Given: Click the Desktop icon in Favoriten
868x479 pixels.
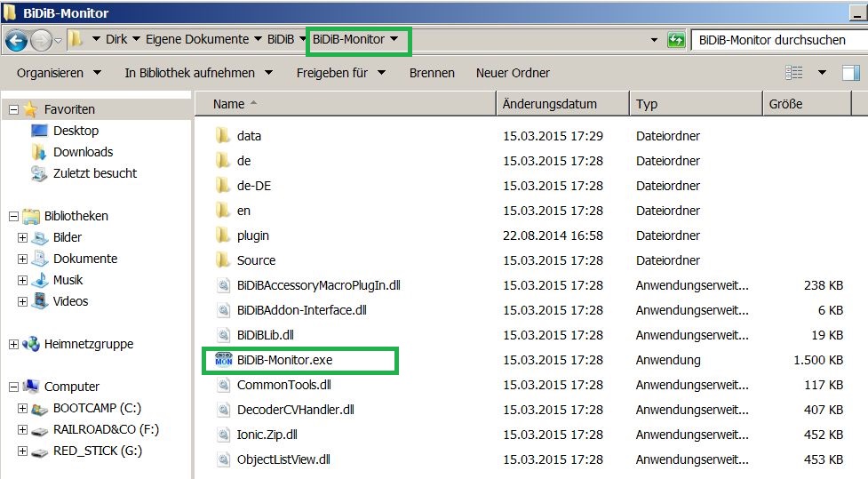Looking at the screenshot, I should tap(39, 131).
